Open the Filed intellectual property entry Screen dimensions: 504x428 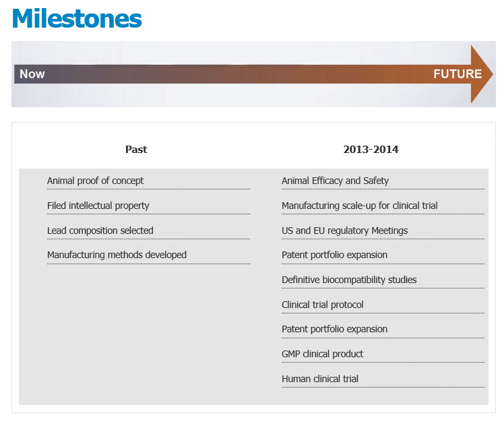point(98,206)
